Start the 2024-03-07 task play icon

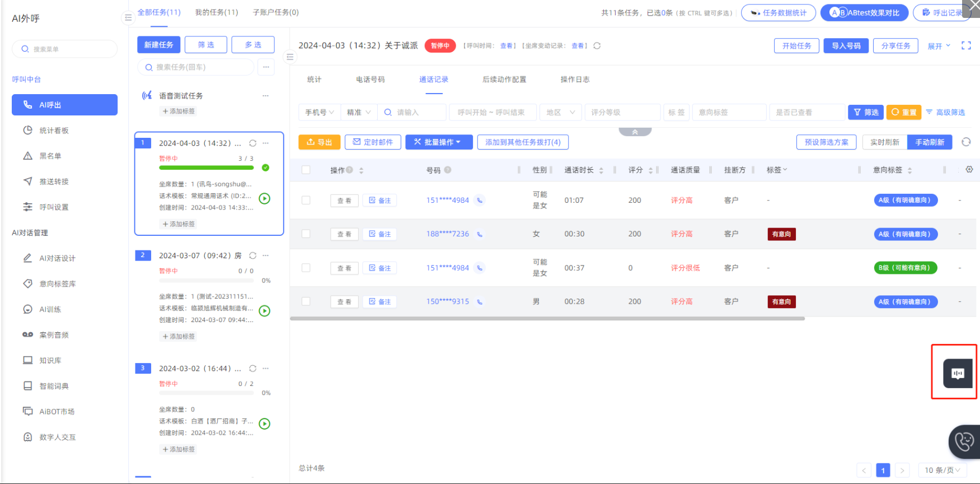pos(265,311)
